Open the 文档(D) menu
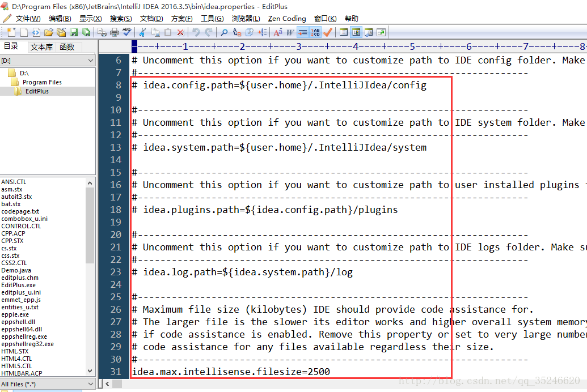The image size is (587, 392). [151, 19]
